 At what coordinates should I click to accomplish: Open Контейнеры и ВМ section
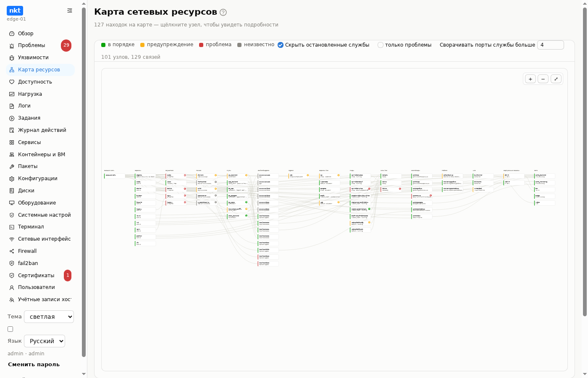point(40,155)
